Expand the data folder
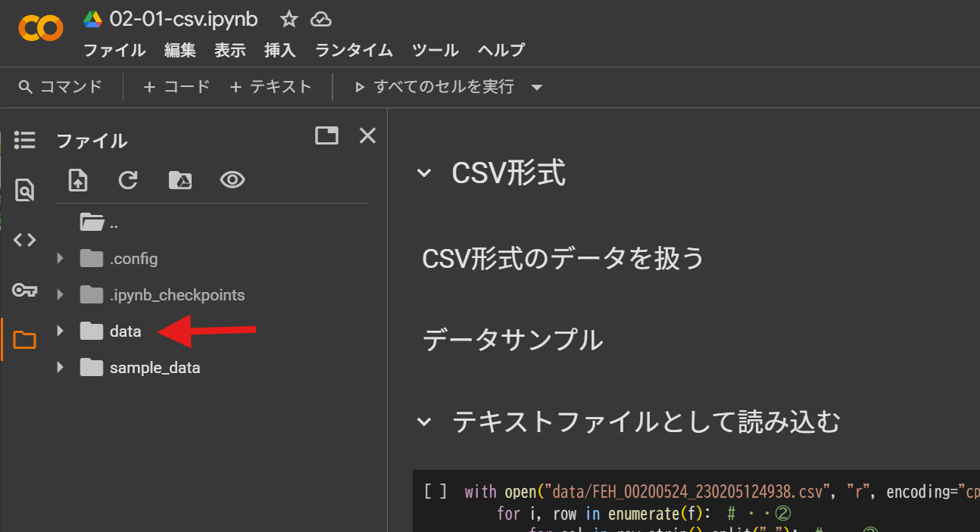The height and width of the screenshot is (532, 980). coord(61,331)
